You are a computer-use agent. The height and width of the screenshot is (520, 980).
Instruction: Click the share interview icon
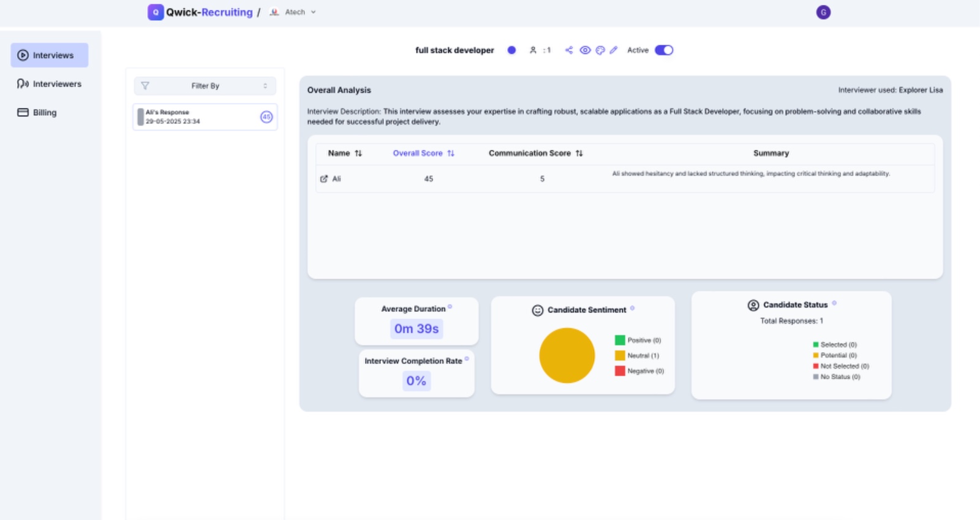[x=569, y=50]
